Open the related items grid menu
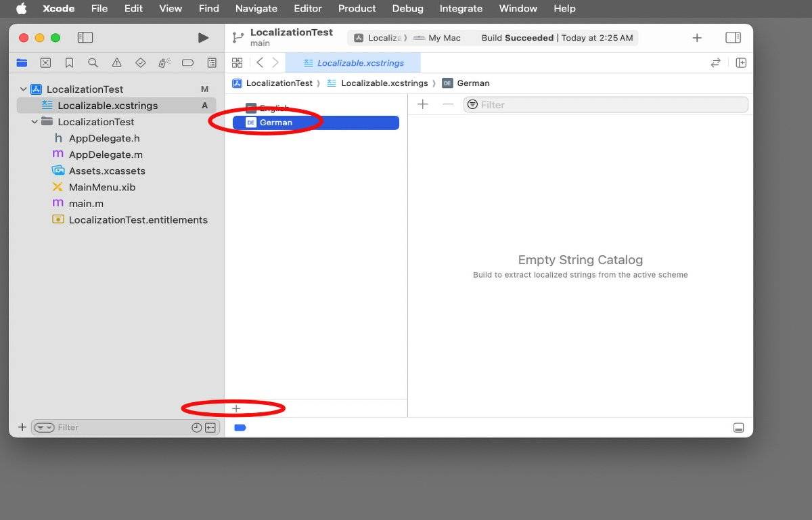Viewport: 812px width, 520px height. [x=237, y=63]
